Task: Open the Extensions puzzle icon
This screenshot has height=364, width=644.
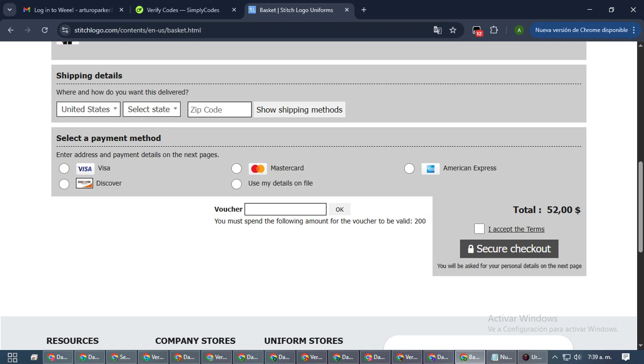Action: [494, 30]
